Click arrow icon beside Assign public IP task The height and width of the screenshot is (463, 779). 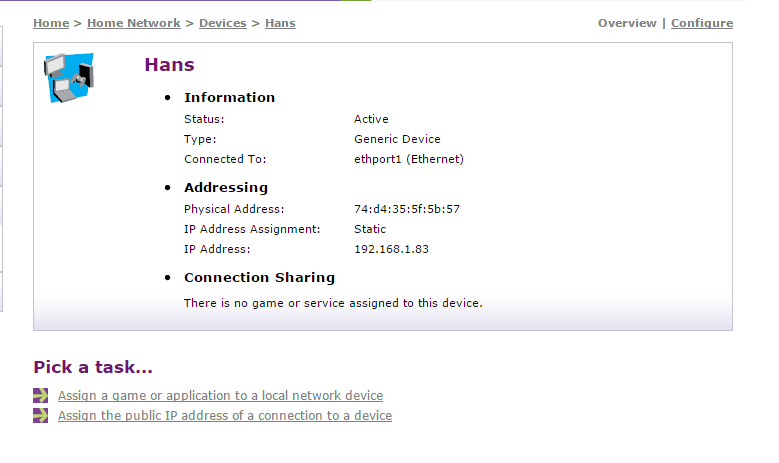(x=40, y=415)
